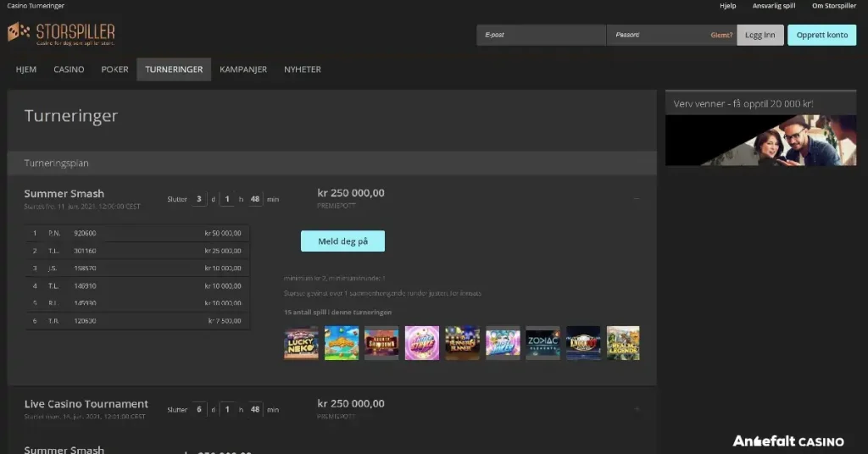The image size is (868, 454).
Task: Open the Poker navigation tab
Action: [x=114, y=69]
